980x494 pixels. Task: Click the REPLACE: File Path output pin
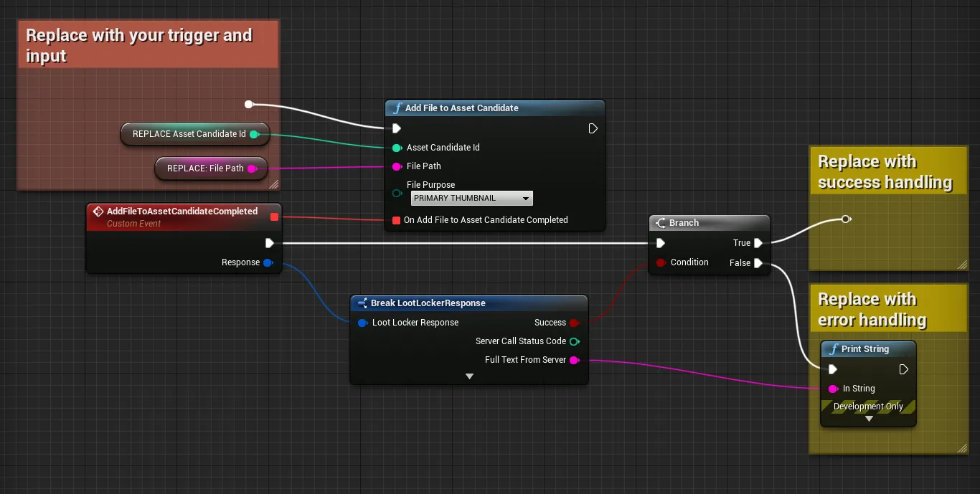251,168
